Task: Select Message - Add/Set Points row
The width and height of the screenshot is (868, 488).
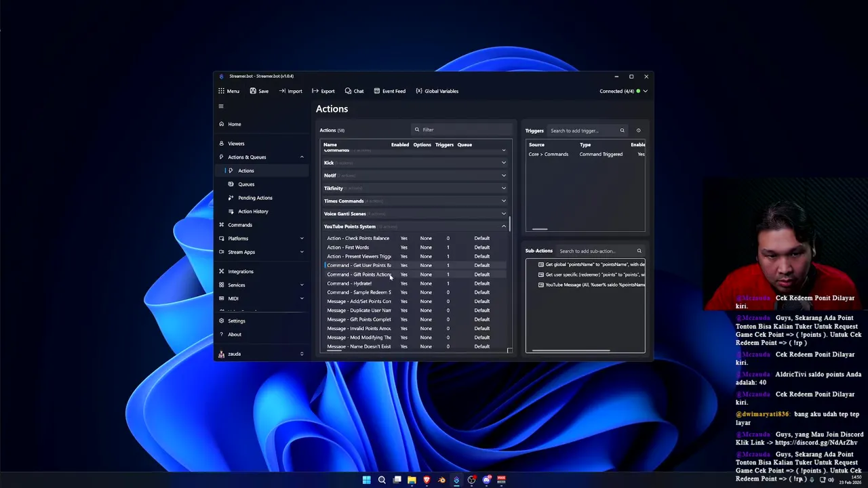Action: point(415,302)
